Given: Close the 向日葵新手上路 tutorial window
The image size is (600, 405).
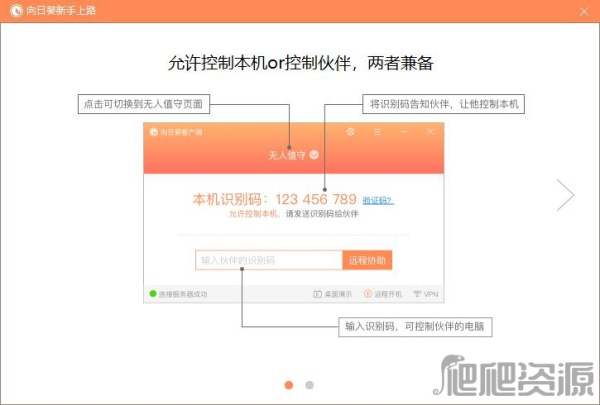Looking at the screenshot, I should click(584, 11).
